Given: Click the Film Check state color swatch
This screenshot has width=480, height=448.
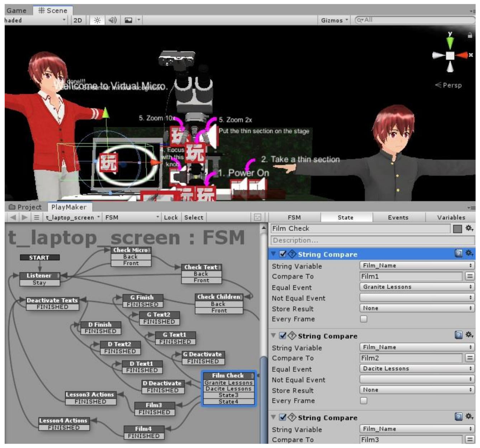Looking at the screenshot, I should coord(457,229).
